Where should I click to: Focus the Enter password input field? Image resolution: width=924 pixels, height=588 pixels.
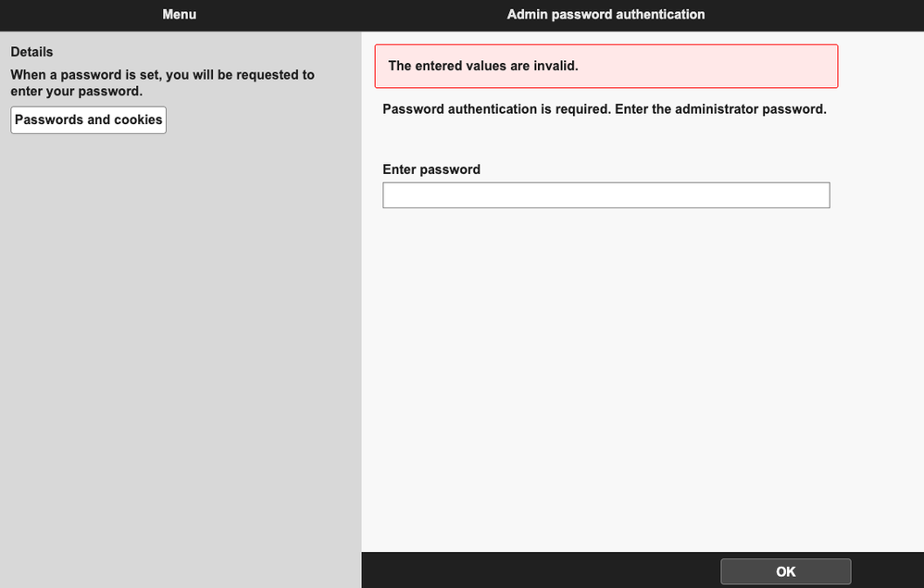click(x=606, y=195)
